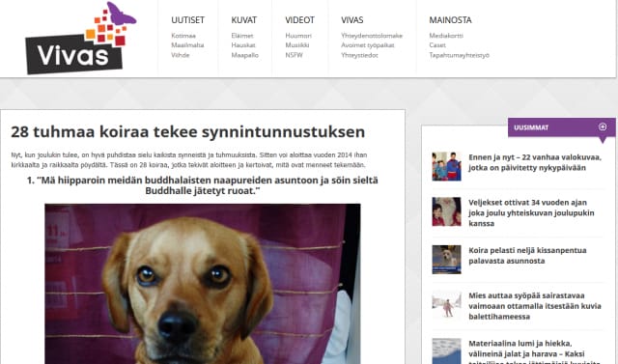Open the UUTISET menu
Image resolution: width=618 pixels, height=364 pixels.
187,20
